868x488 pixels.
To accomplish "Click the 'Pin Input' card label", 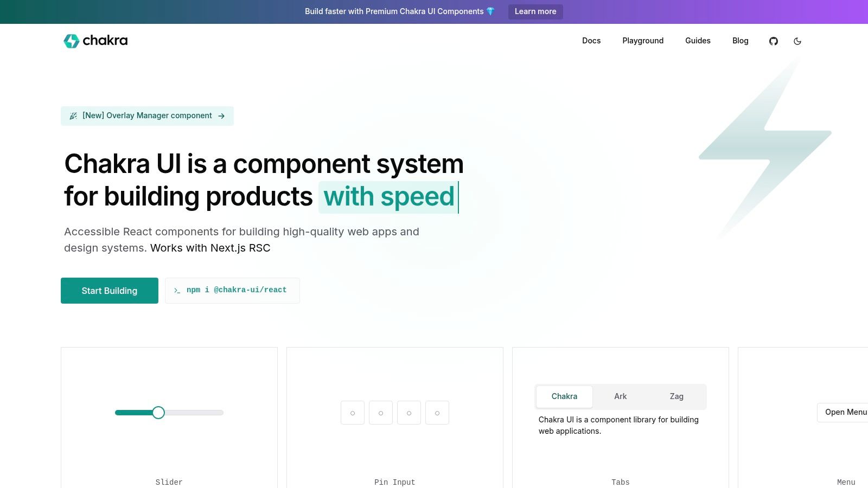I will (x=395, y=482).
